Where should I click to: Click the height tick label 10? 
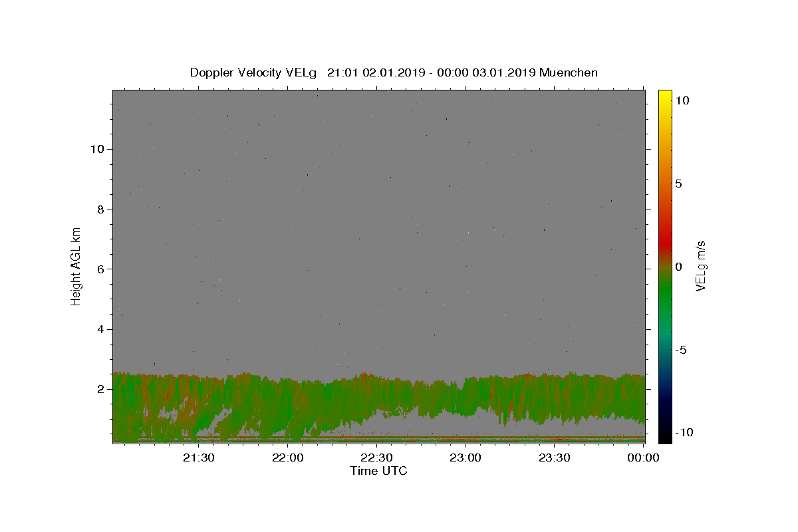pyautogui.click(x=98, y=149)
